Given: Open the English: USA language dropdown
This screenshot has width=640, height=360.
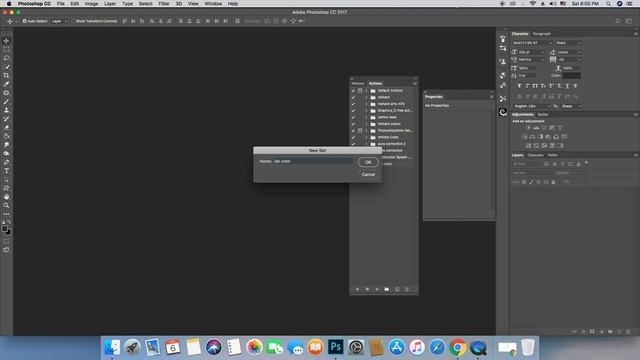Looking at the screenshot, I should [532, 106].
